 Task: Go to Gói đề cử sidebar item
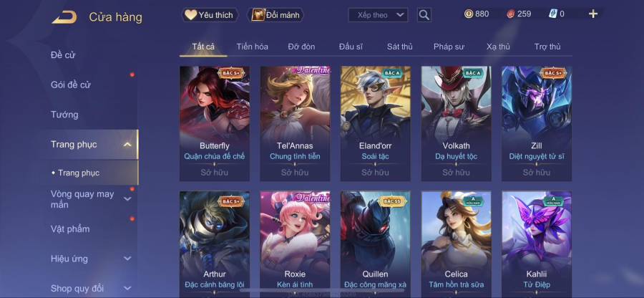tap(71, 85)
